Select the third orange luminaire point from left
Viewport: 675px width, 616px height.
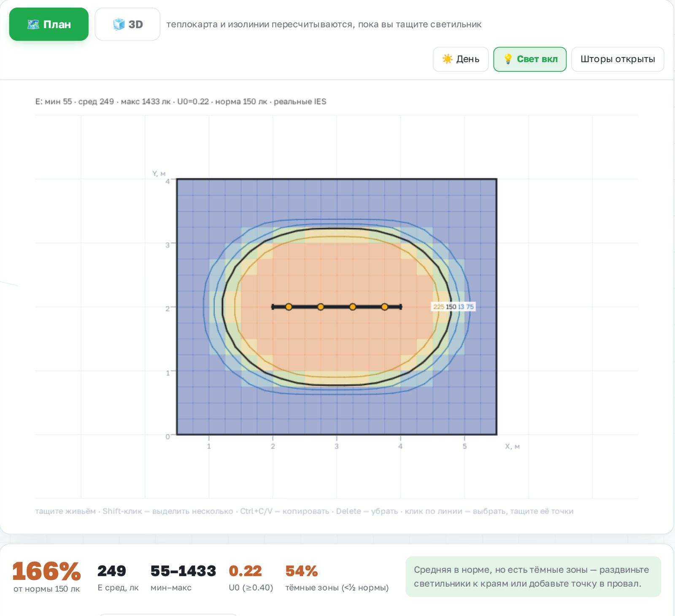pos(353,307)
